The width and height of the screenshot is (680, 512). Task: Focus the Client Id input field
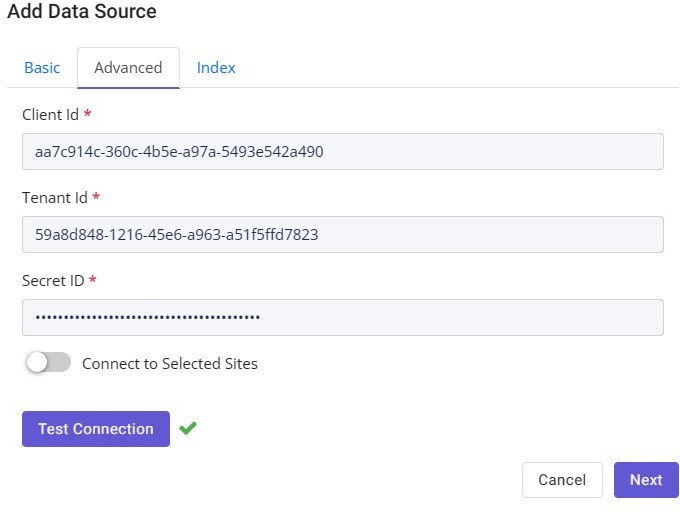[343, 151]
